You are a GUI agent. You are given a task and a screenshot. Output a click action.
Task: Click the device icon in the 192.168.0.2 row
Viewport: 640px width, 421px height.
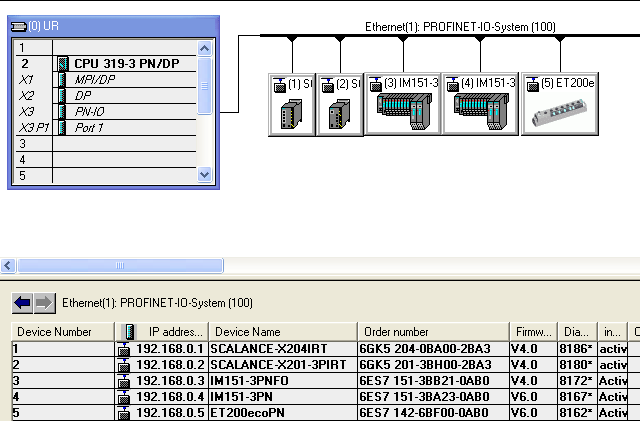124,365
